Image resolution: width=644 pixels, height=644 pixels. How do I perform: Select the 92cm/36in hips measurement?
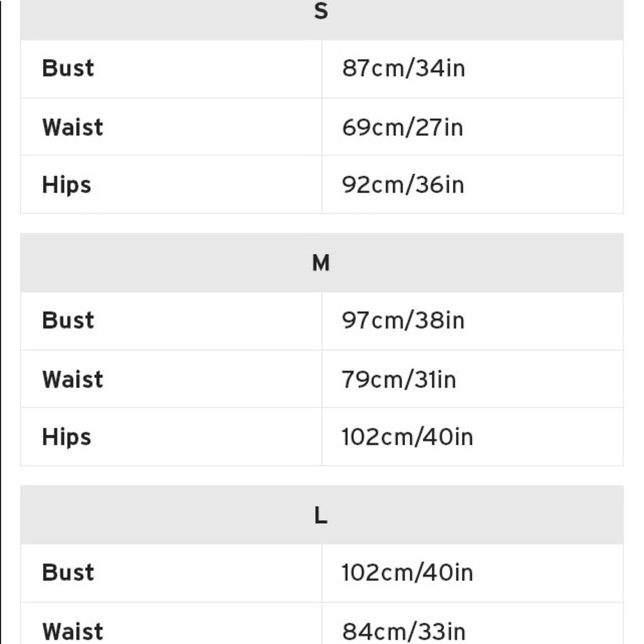(x=403, y=185)
